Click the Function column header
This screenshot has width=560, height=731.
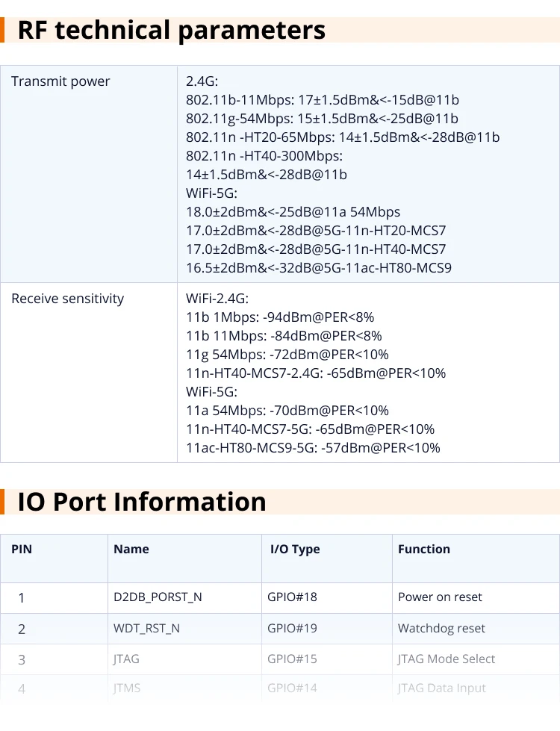point(424,549)
